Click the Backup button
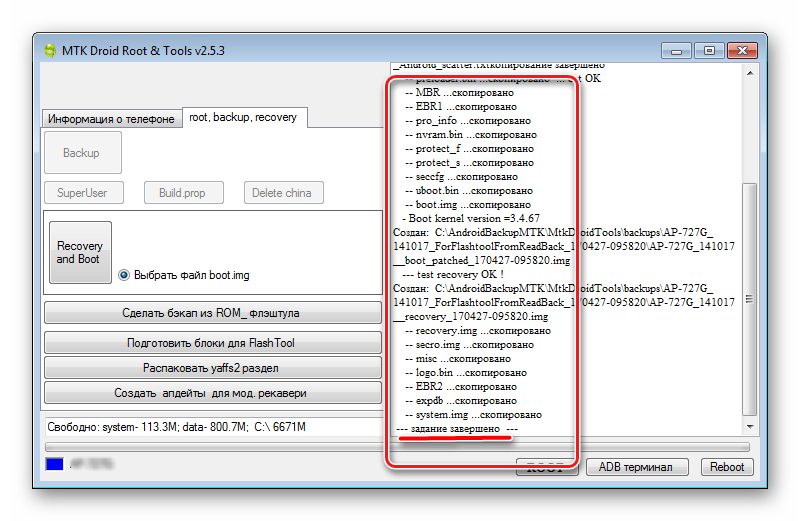 point(83,153)
